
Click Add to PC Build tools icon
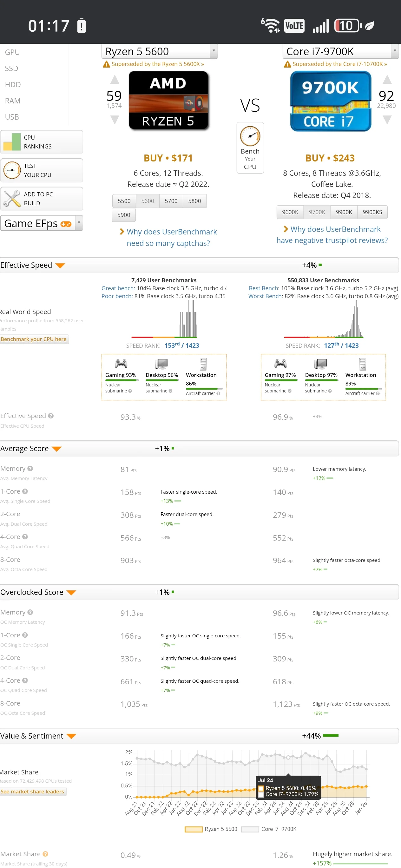point(12,199)
